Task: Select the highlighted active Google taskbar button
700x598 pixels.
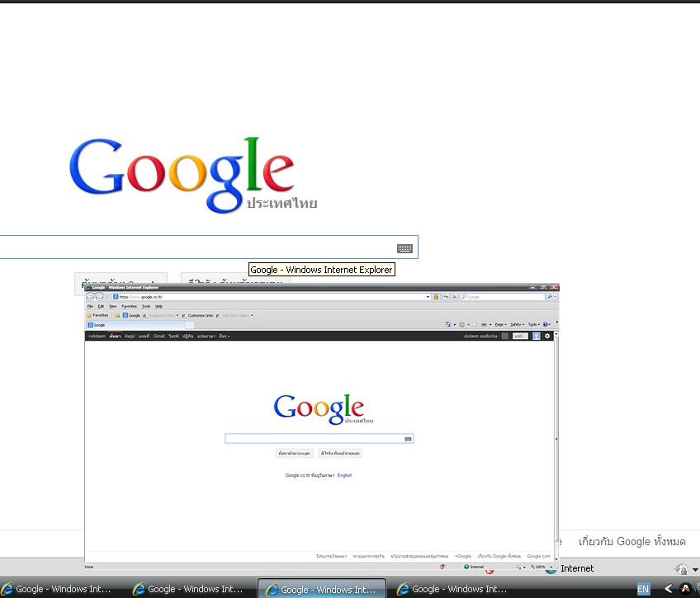Action: coord(322,589)
